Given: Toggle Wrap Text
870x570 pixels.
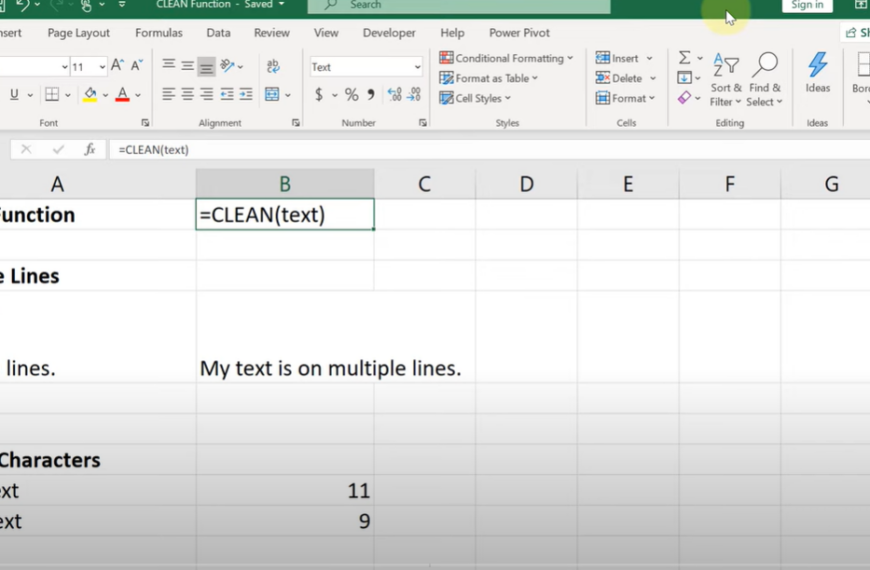Looking at the screenshot, I should point(273,66).
